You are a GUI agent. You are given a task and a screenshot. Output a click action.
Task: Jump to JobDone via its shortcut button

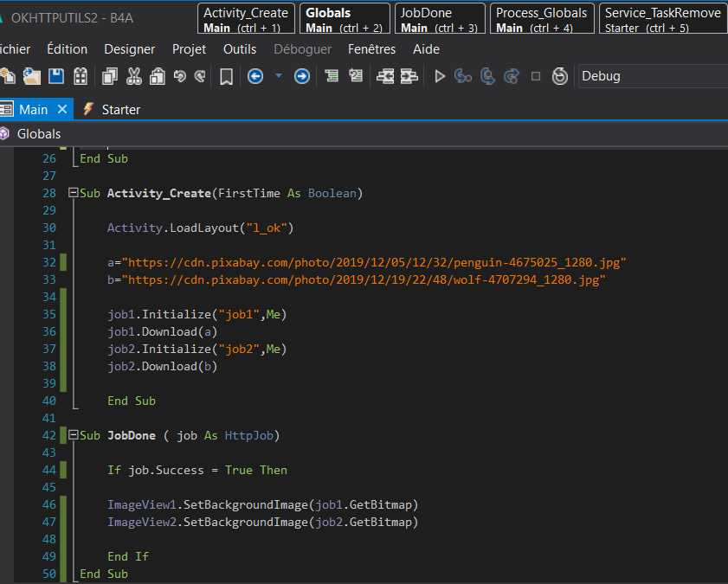click(x=439, y=20)
